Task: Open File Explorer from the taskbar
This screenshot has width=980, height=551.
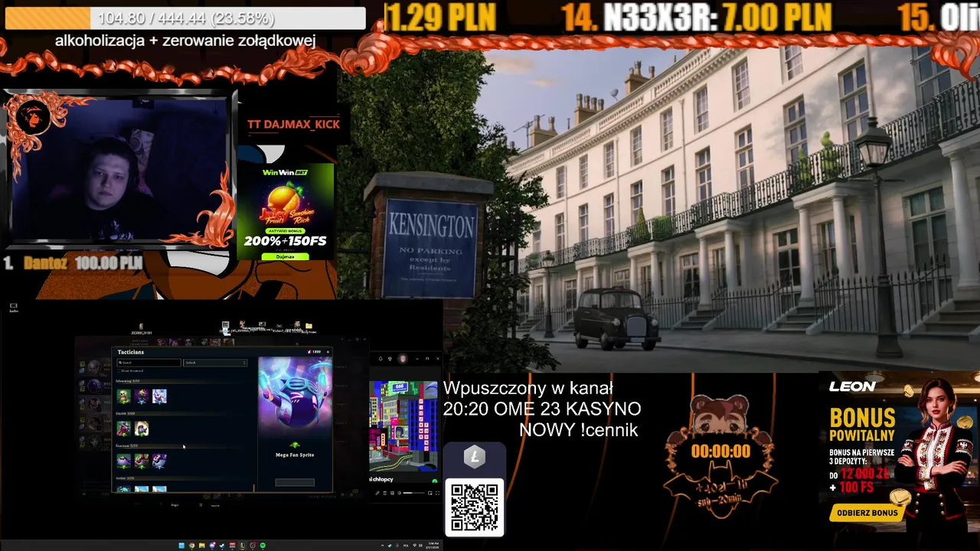Action: click(202, 546)
